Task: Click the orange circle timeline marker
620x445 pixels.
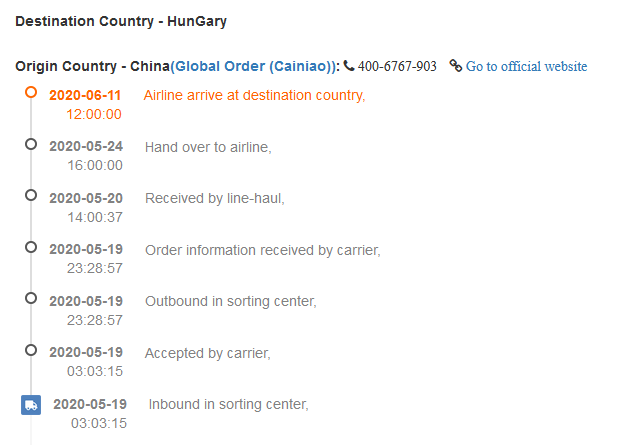Action: point(31,92)
